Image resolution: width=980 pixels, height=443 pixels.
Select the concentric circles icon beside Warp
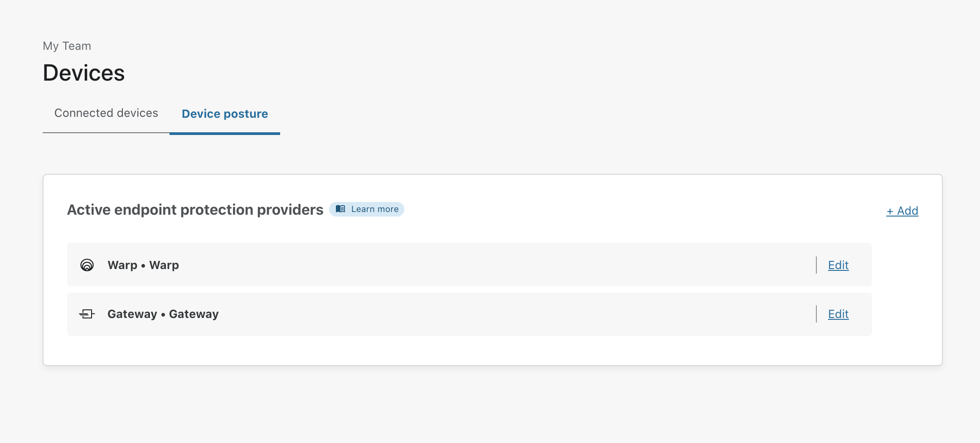click(x=87, y=265)
